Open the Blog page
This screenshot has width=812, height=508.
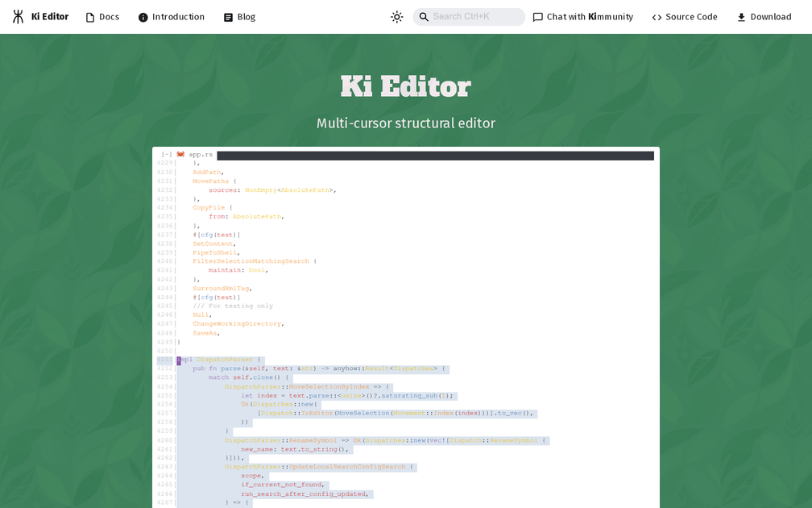coord(239,17)
